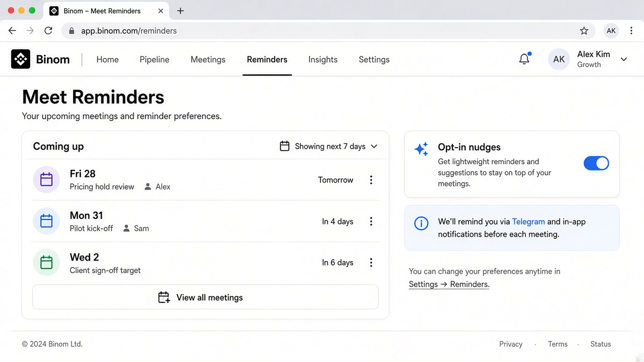Image resolution: width=644 pixels, height=362 pixels.
Task: Select the Binom – Meet Reminders browser tab
Action: [107, 11]
